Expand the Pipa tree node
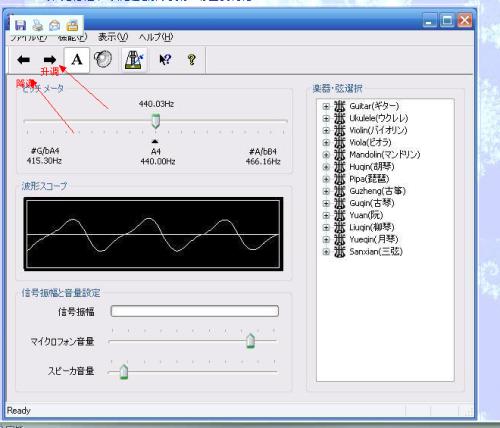 coord(326,179)
